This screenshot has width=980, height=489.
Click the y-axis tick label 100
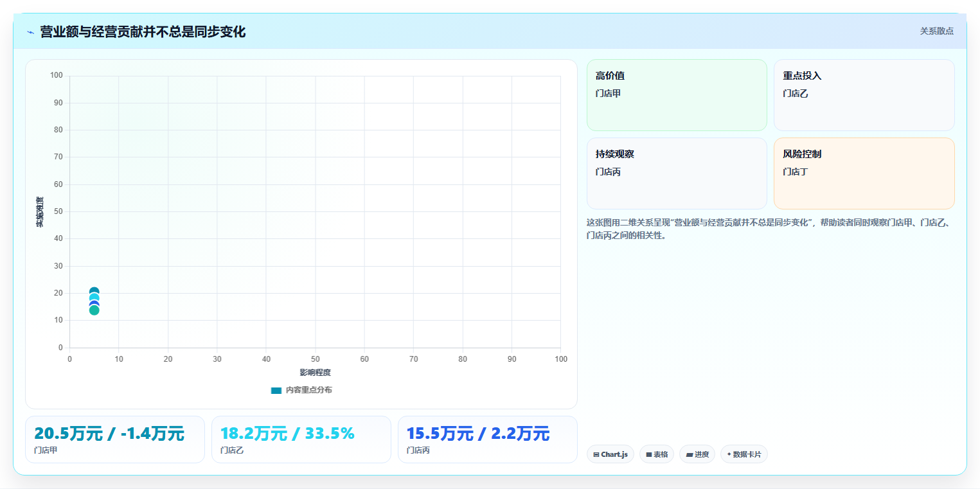point(56,76)
